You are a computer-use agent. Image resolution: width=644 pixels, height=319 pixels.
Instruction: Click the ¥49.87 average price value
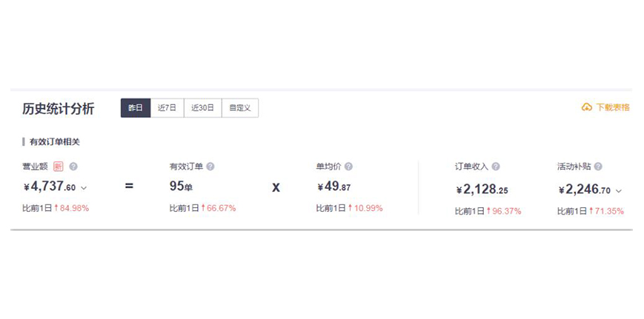(334, 187)
